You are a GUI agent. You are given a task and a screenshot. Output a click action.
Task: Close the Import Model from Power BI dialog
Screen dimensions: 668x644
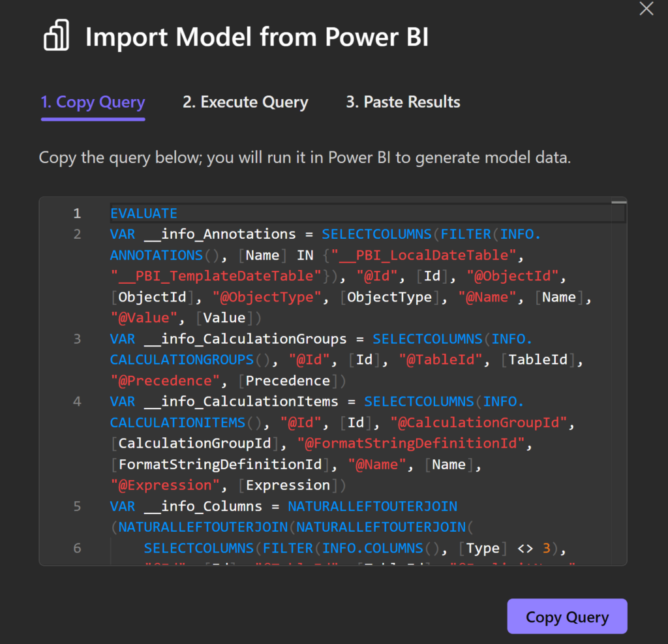646,9
